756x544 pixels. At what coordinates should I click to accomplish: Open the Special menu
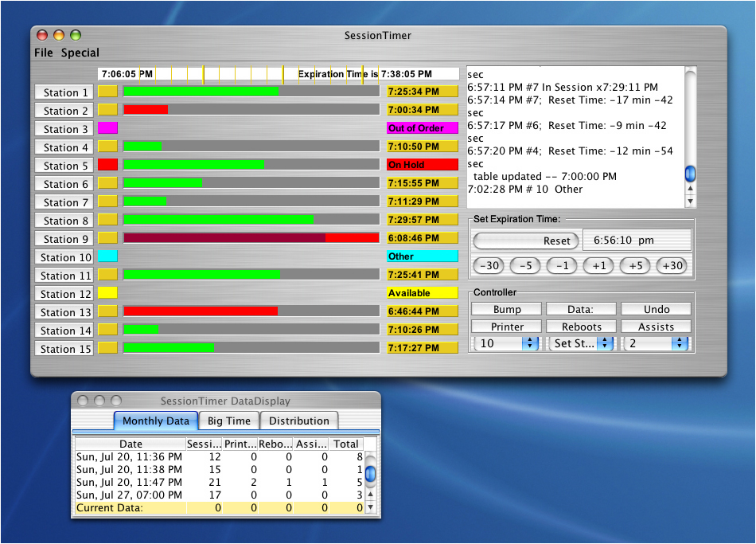coord(80,53)
